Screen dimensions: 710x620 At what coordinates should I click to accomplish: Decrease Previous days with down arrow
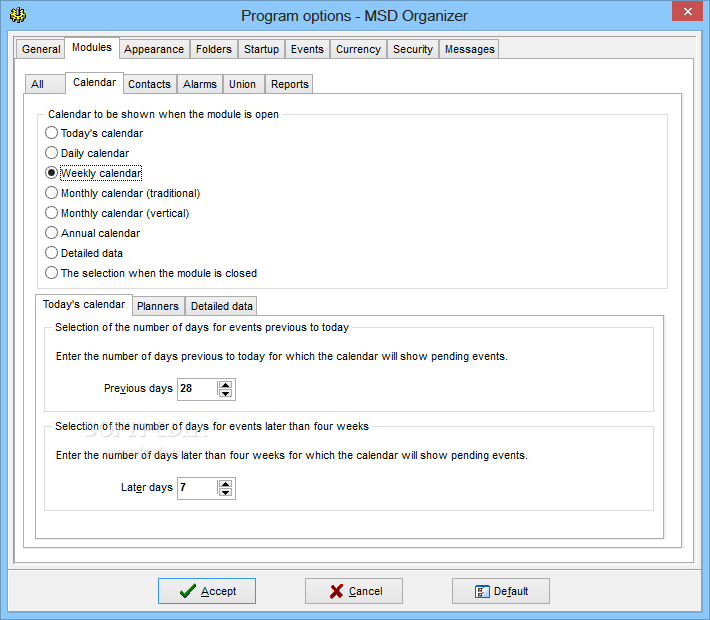click(225, 393)
